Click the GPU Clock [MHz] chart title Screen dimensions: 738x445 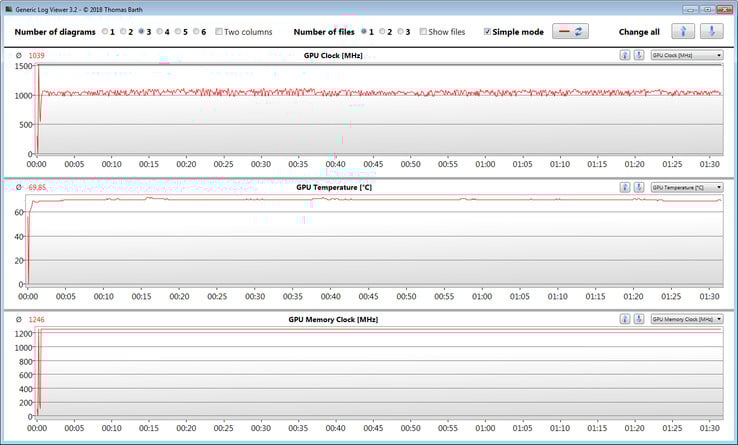point(333,56)
